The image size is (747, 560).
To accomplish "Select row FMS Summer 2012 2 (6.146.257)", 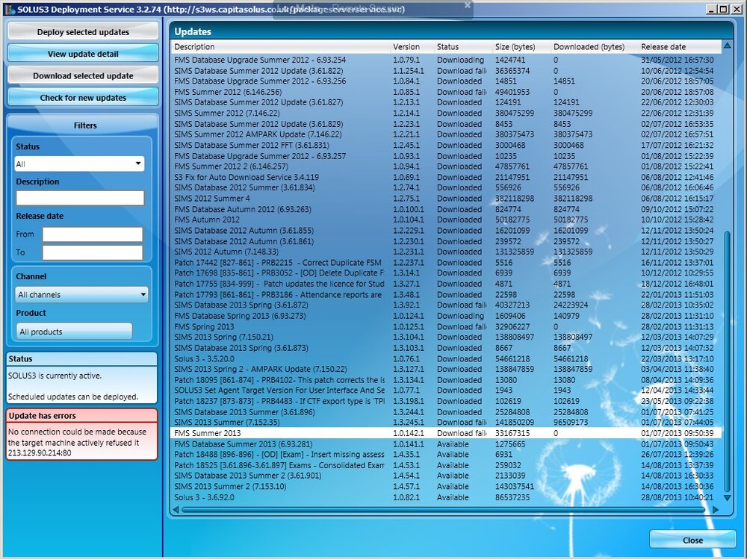I will (446, 167).
